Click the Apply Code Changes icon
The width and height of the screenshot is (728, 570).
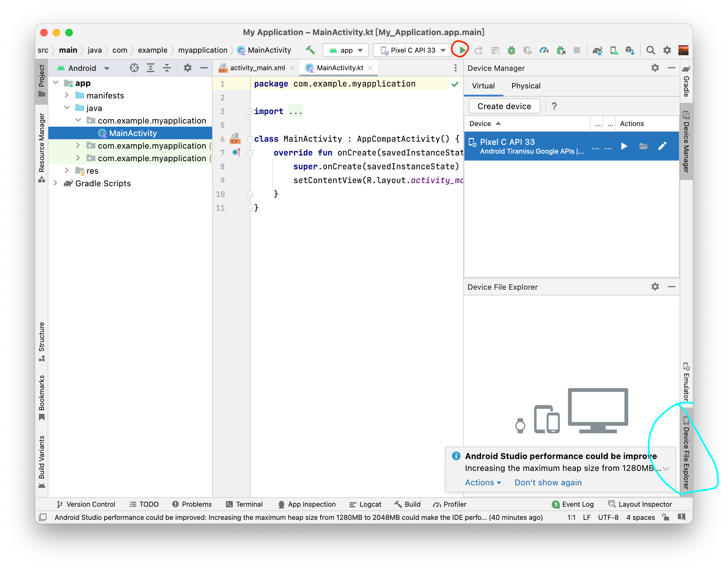[495, 50]
